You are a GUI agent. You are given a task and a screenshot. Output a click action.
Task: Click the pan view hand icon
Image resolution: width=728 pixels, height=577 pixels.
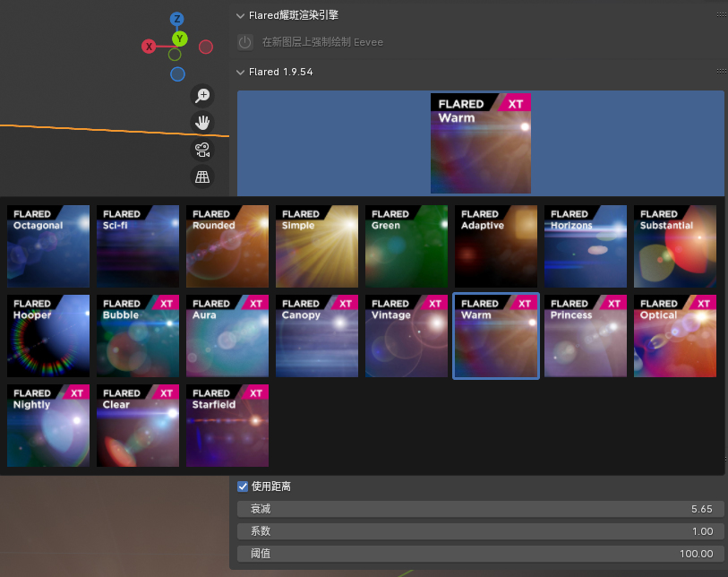click(202, 123)
